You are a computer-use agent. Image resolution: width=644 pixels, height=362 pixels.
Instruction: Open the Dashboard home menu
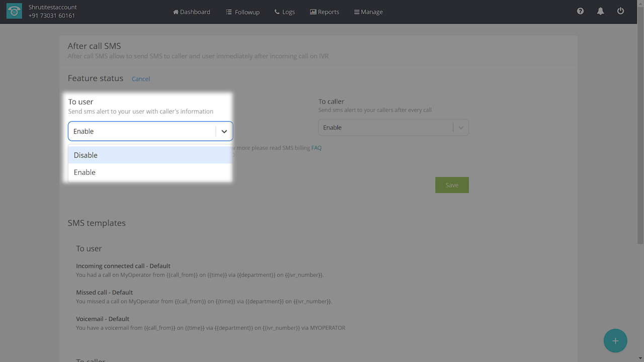coord(192,12)
